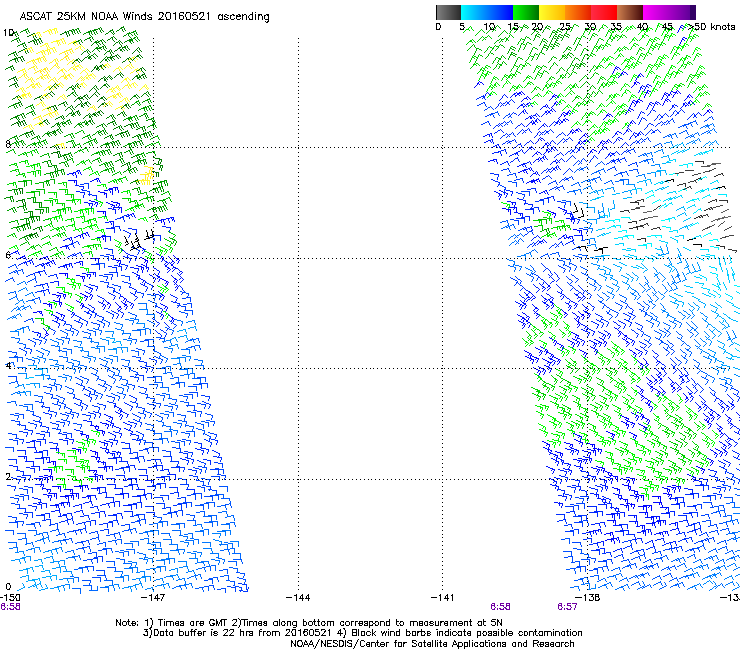740x650 pixels.
Task: Select the yellow 20–25 knots color bar segment
Action: 552,12
